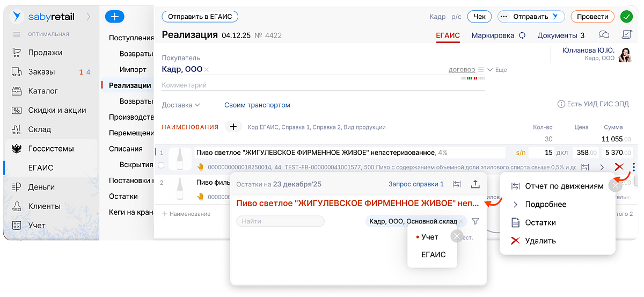Click the Провести button
The image size is (644, 297).
[592, 17]
